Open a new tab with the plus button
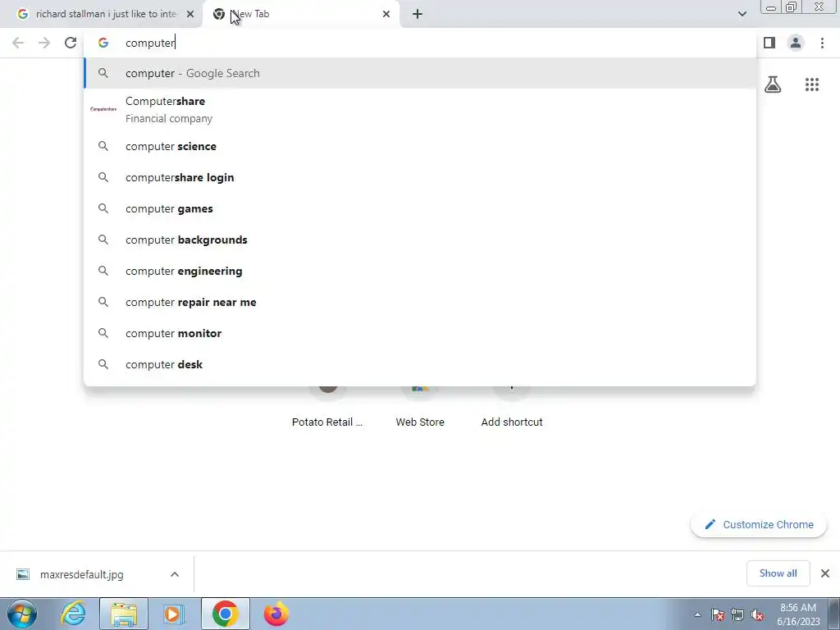The height and width of the screenshot is (630, 840). 418,15
